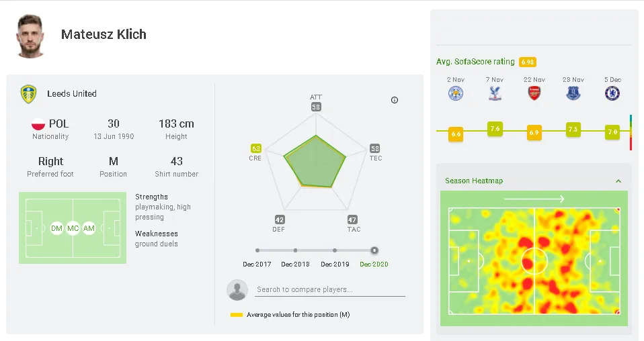Image resolution: width=644 pixels, height=341 pixels.
Task: Click Mateusz Klich's profile photo
Action: pyautogui.click(x=30, y=35)
